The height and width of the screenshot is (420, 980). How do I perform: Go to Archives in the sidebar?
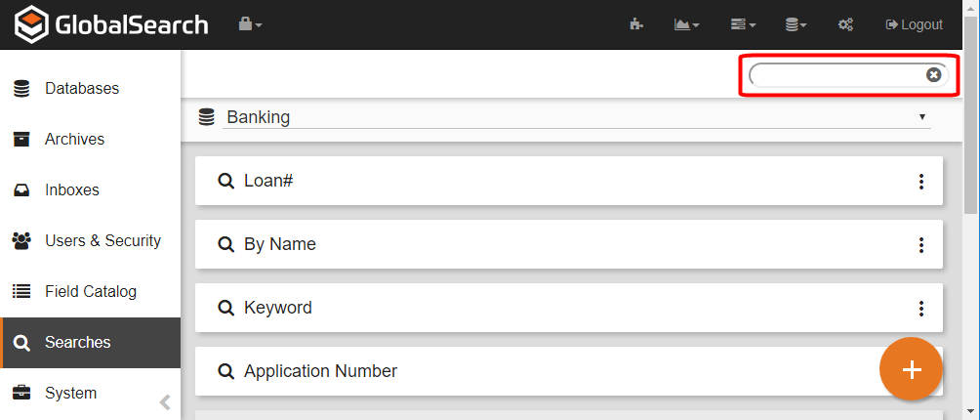click(x=74, y=139)
